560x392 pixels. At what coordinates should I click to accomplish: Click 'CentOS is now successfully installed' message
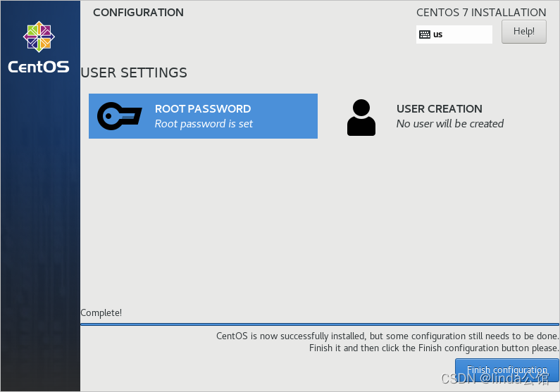387,336
